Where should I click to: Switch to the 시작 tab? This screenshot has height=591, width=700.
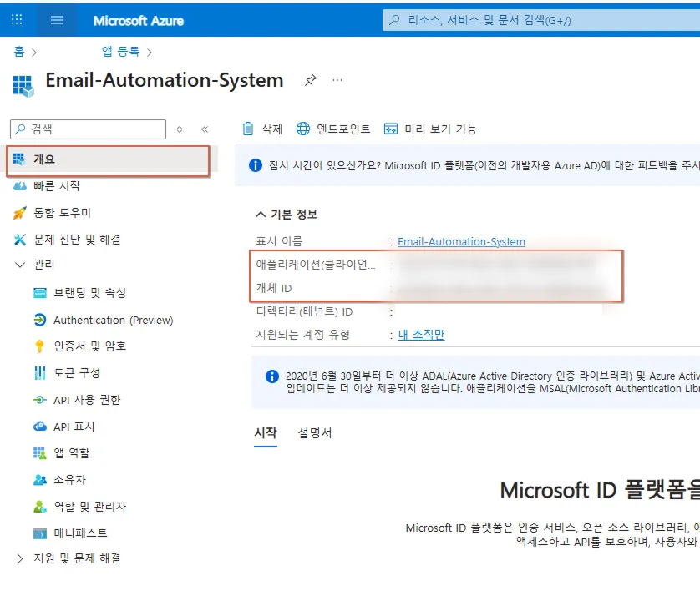click(x=266, y=432)
